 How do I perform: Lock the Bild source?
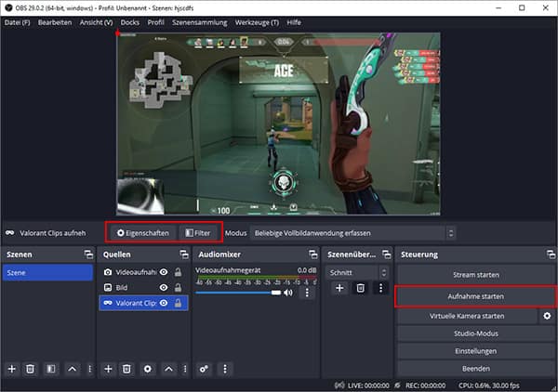click(178, 288)
